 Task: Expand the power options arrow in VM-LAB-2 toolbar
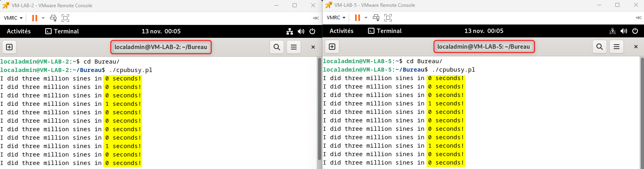(43, 18)
